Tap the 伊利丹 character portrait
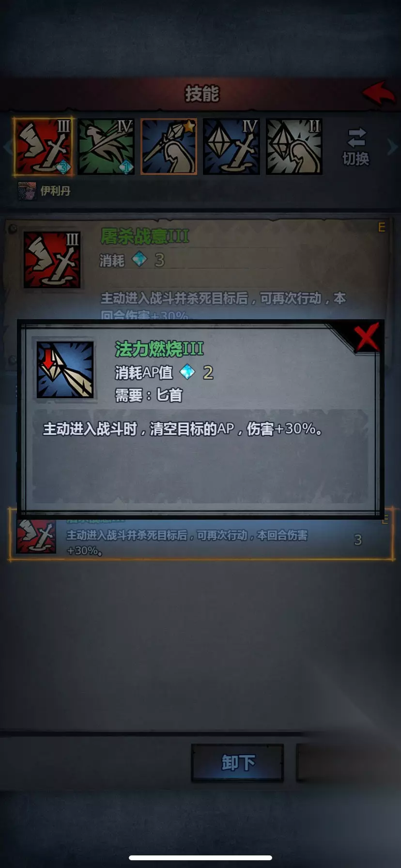This screenshot has height=868, width=401. (x=27, y=191)
